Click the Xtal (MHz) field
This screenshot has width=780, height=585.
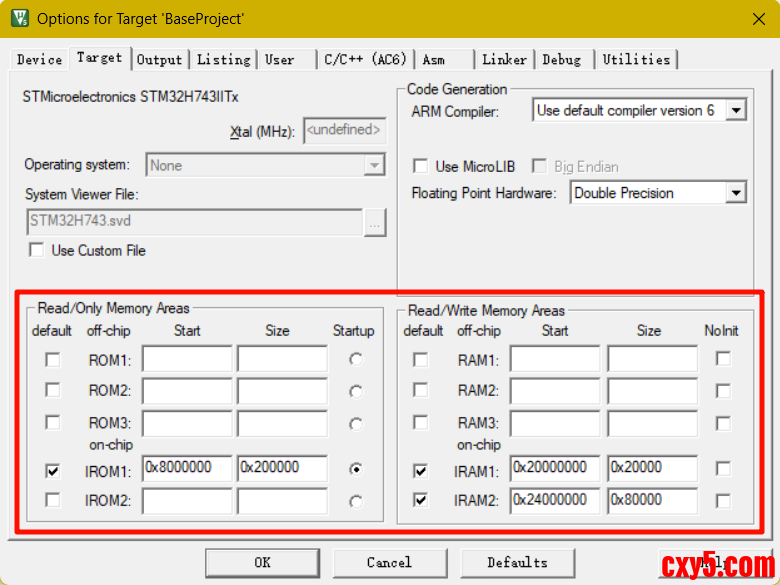[344, 130]
